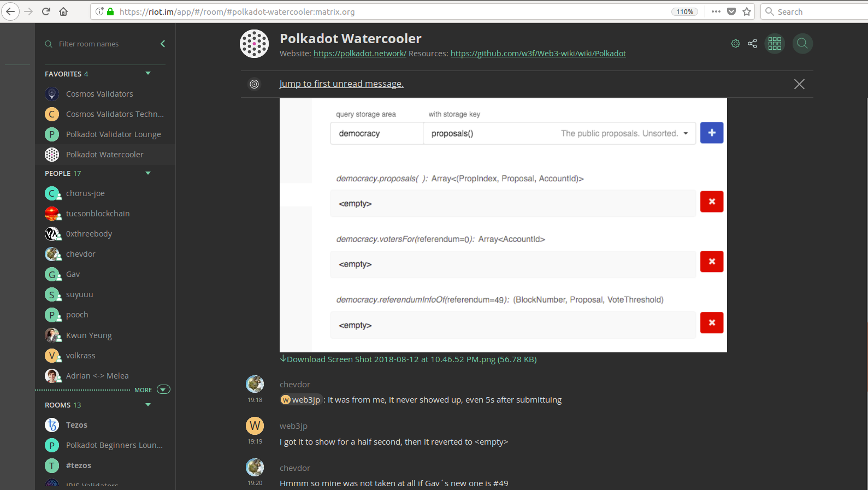Click Jump to first unread message

click(x=341, y=84)
